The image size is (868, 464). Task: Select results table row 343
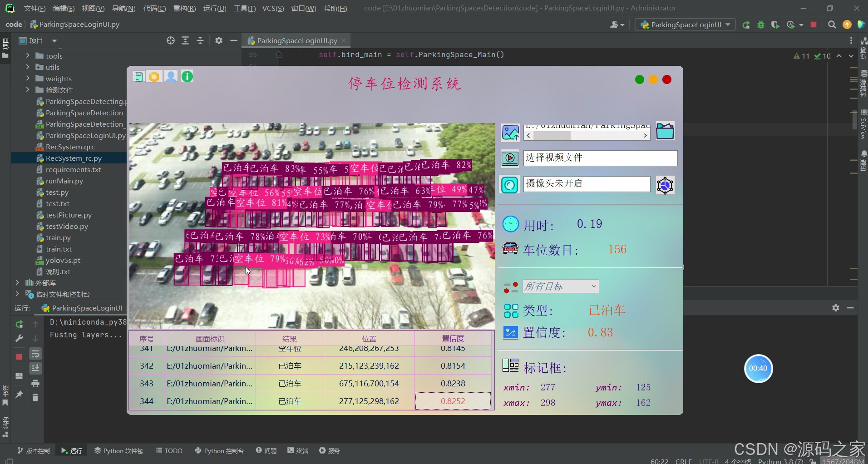click(311, 384)
